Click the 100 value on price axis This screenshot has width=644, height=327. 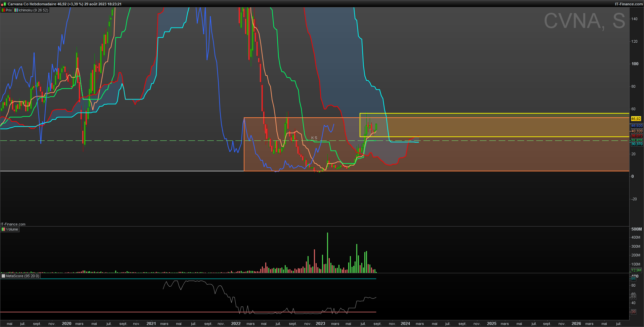pos(635,64)
